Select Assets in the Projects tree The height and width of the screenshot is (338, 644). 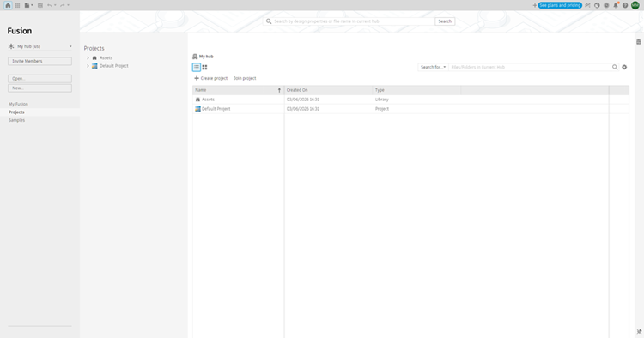(106, 57)
